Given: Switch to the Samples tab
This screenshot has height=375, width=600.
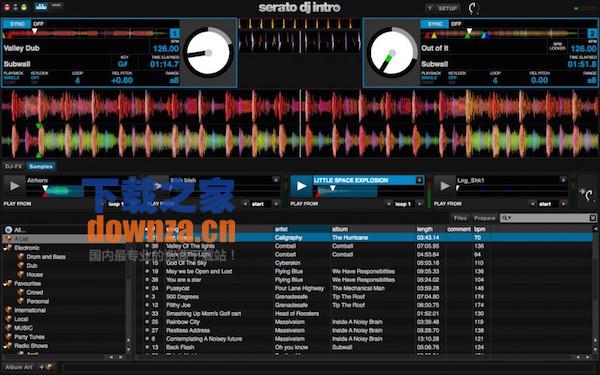Looking at the screenshot, I should pos(41,166).
